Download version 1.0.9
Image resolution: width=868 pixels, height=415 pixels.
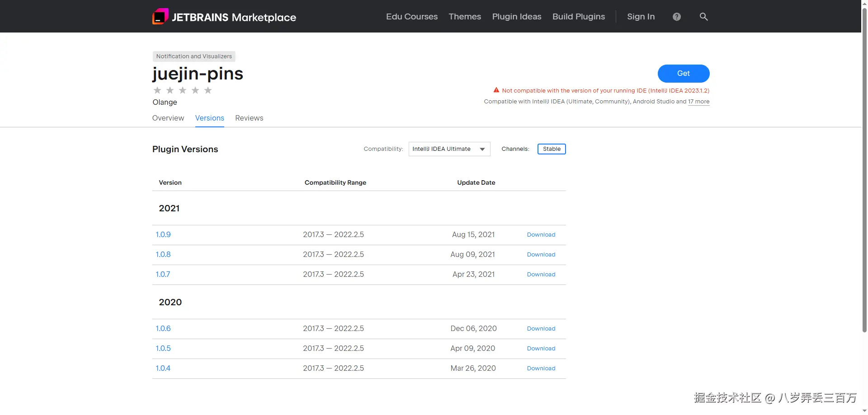point(541,235)
